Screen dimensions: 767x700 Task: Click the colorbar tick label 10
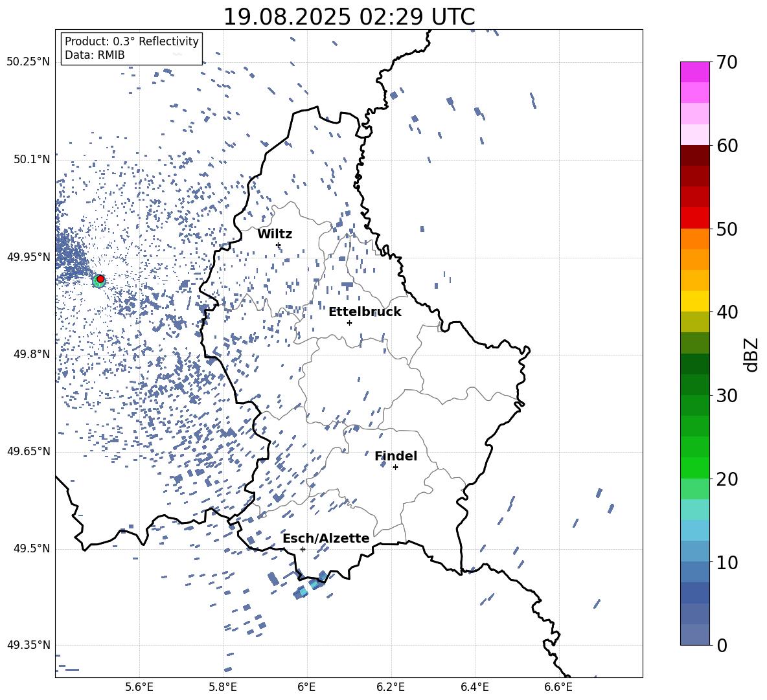[x=727, y=562]
